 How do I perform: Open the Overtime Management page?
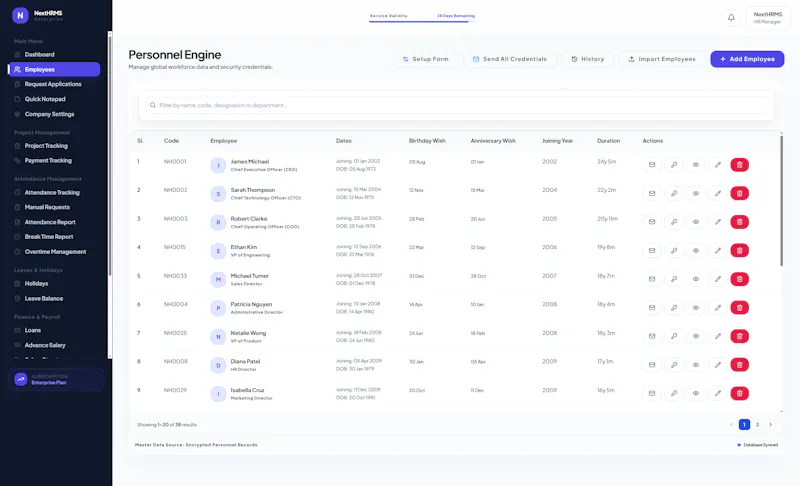pos(54,252)
